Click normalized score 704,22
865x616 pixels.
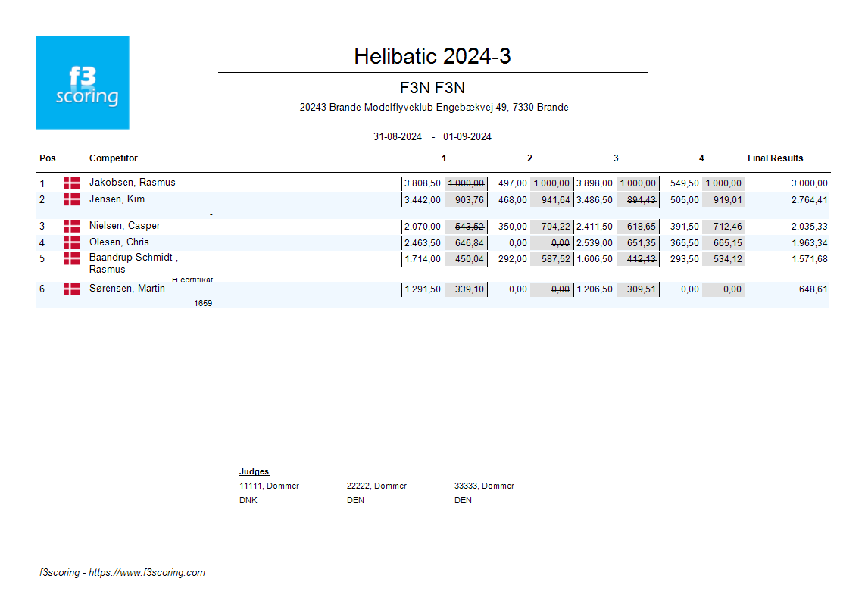(555, 227)
